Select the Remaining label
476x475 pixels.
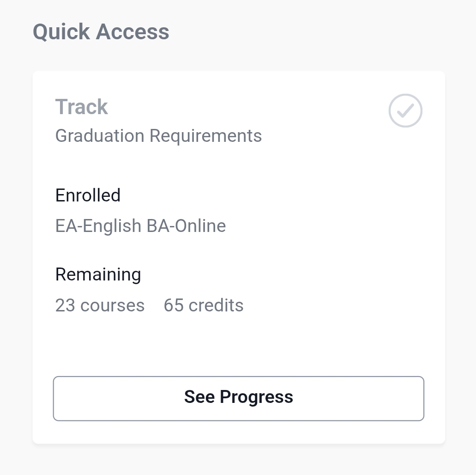click(98, 275)
